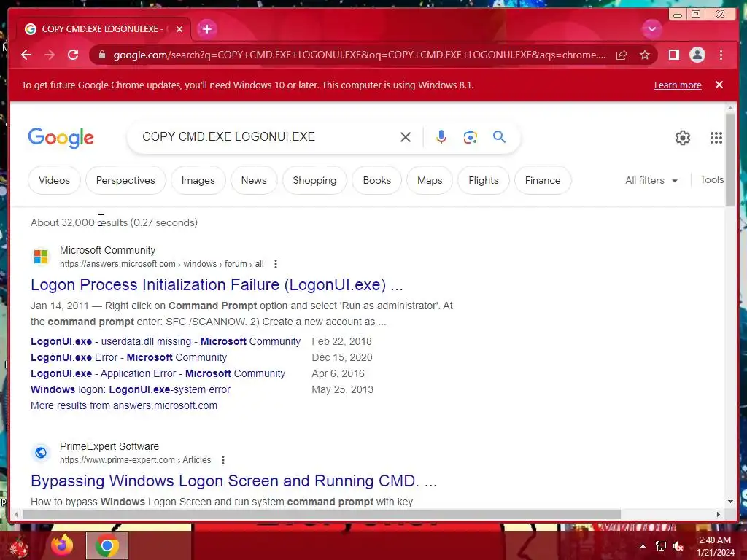Click the browser forward arrow
This screenshot has height=560, width=747.
point(50,55)
